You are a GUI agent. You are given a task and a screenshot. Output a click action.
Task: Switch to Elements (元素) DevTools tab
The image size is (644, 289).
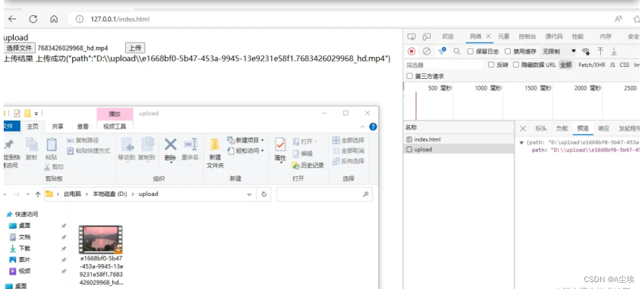(x=504, y=36)
